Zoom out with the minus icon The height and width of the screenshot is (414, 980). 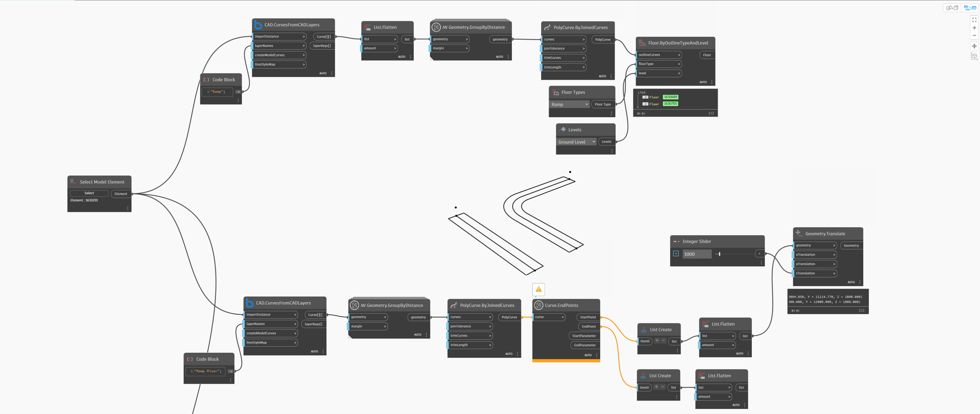(974, 35)
